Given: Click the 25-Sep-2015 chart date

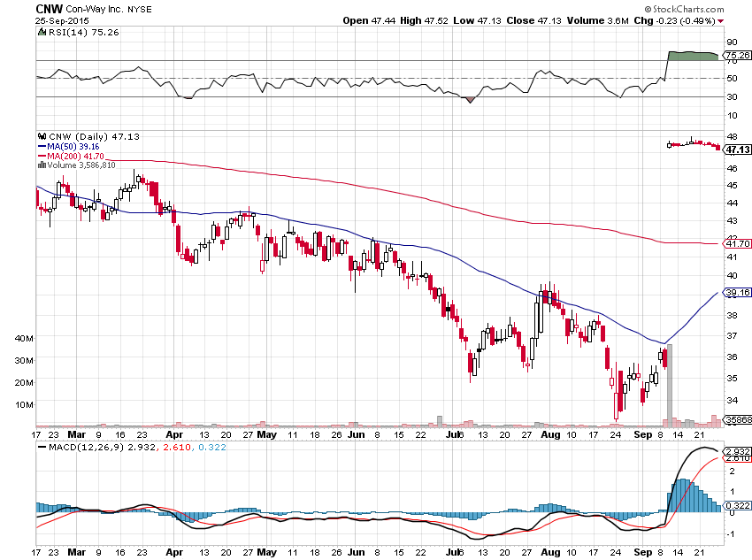Looking at the screenshot, I should click(60, 21).
